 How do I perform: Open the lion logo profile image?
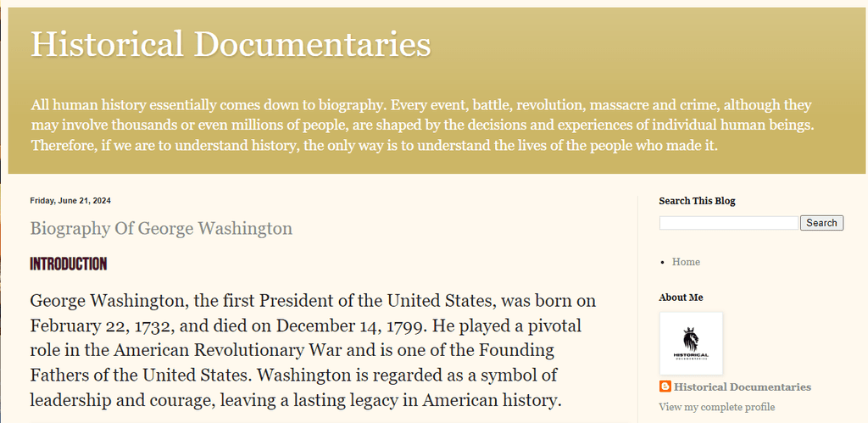[691, 343]
